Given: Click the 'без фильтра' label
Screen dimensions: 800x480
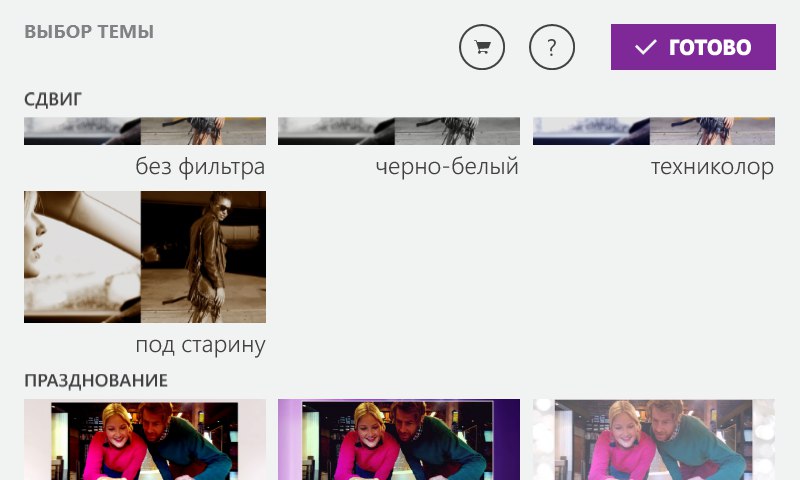Looking at the screenshot, I should coord(200,167).
